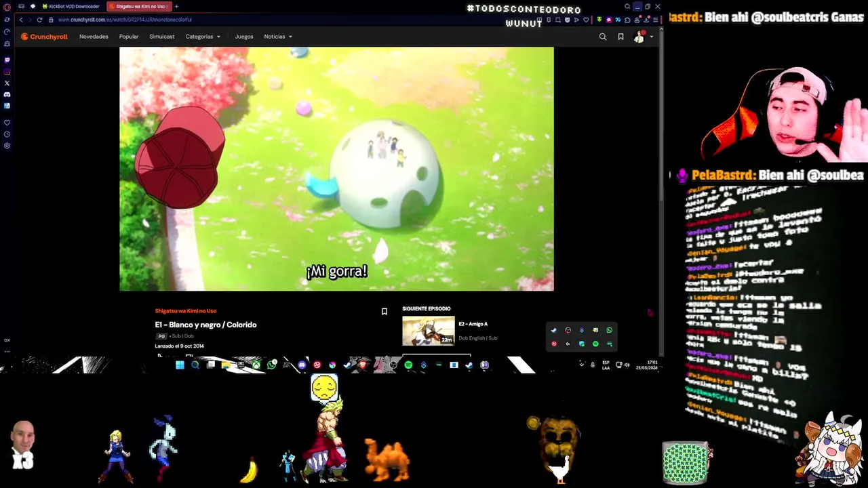The image size is (868, 488).
Task: Switch to the Shigatsu wa Kimi no Uso tab
Action: [x=138, y=6]
